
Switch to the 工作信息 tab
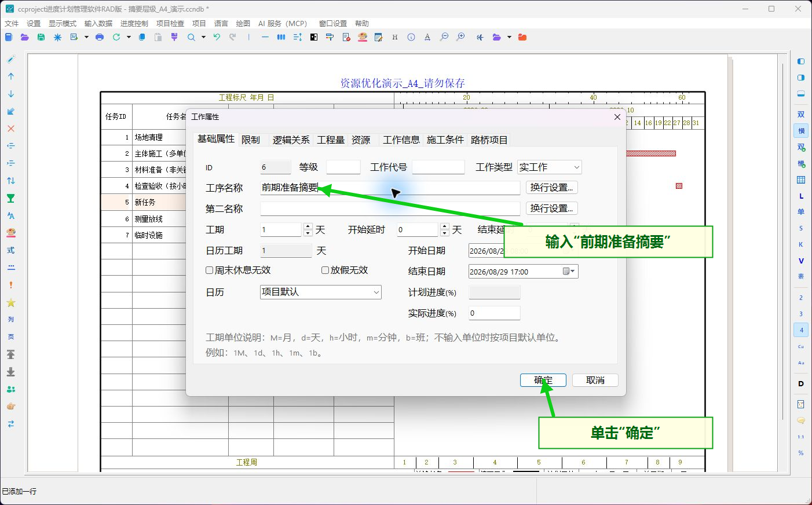point(401,140)
